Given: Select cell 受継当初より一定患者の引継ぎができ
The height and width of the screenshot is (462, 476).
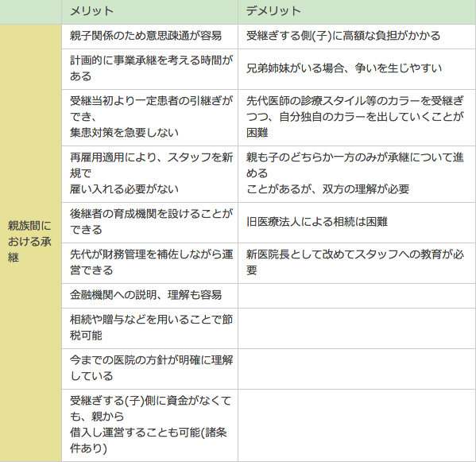Looking at the screenshot, I should 149,118.
